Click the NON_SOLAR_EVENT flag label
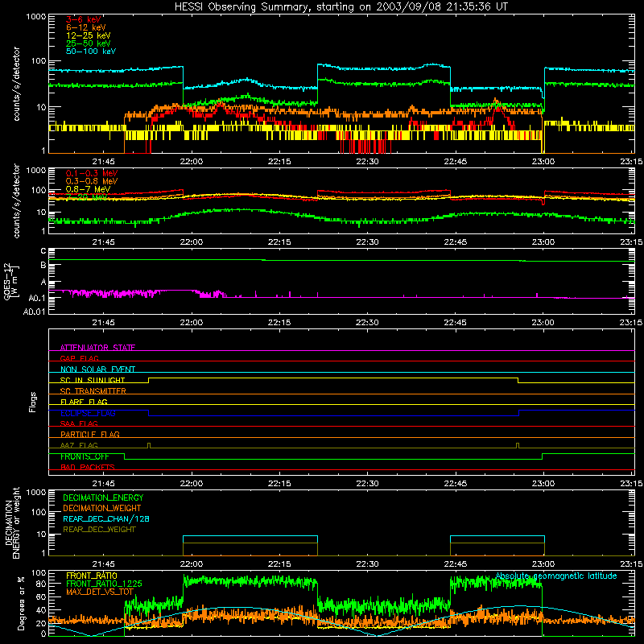The image size is (644, 644). point(97,369)
